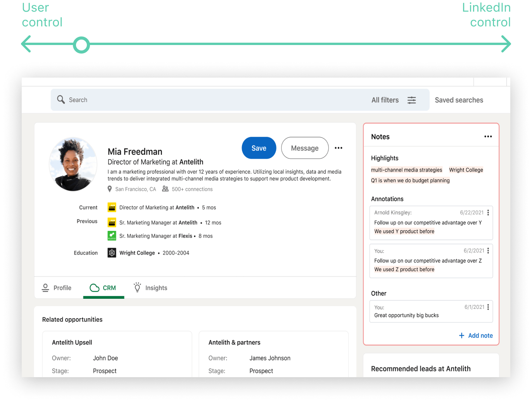The width and height of the screenshot is (532, 402).
Task: Click 'Sr. Marketing Manager at Flexis' entry
Action: (x=156, y=236)
